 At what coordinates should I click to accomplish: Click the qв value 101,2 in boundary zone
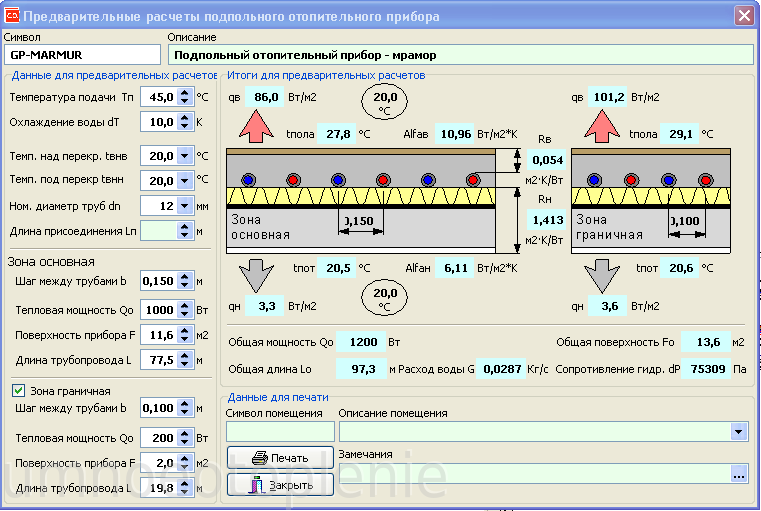(608, 97)
